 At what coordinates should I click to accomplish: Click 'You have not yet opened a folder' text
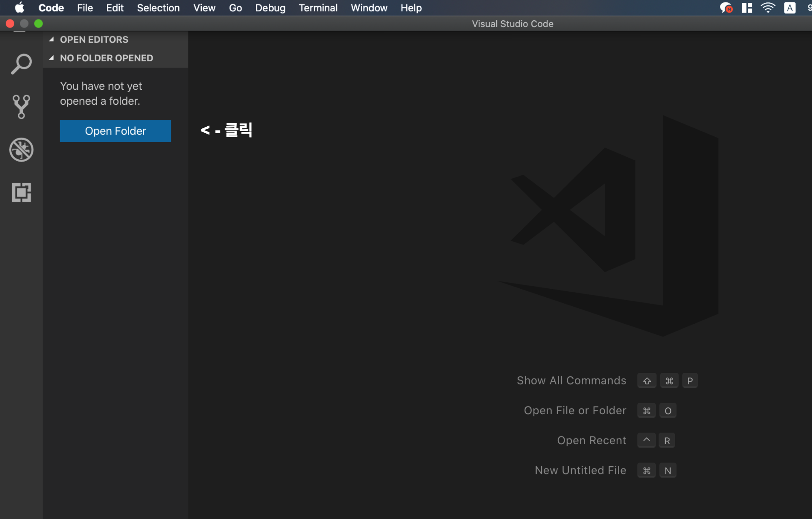101,93
